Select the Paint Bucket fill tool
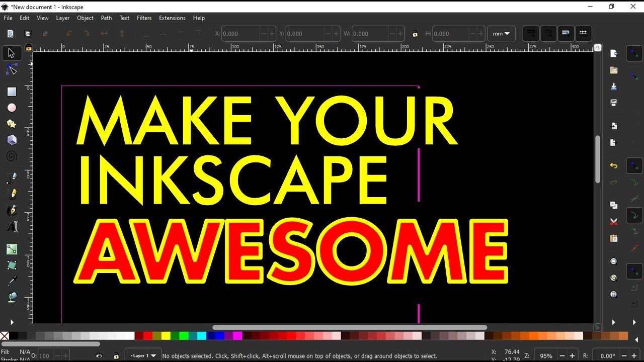Image resolution: width=644 pixels, height=362 pixels. [12, 297]
